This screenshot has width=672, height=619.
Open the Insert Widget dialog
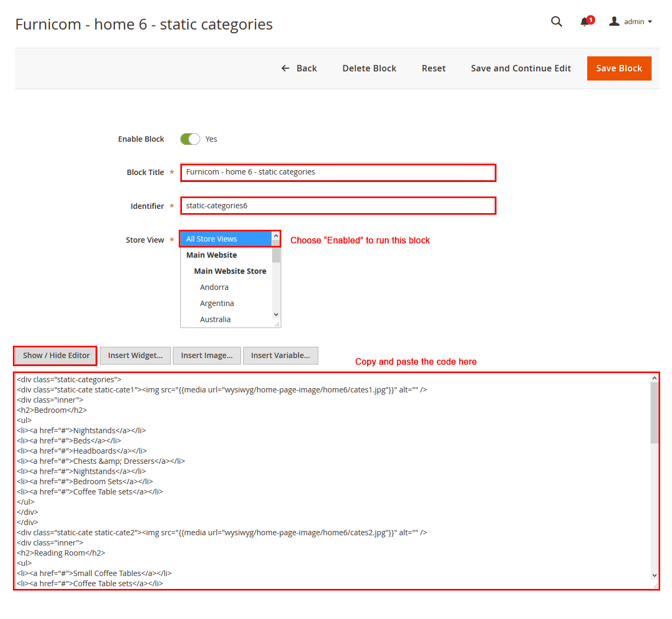(135, 355)
